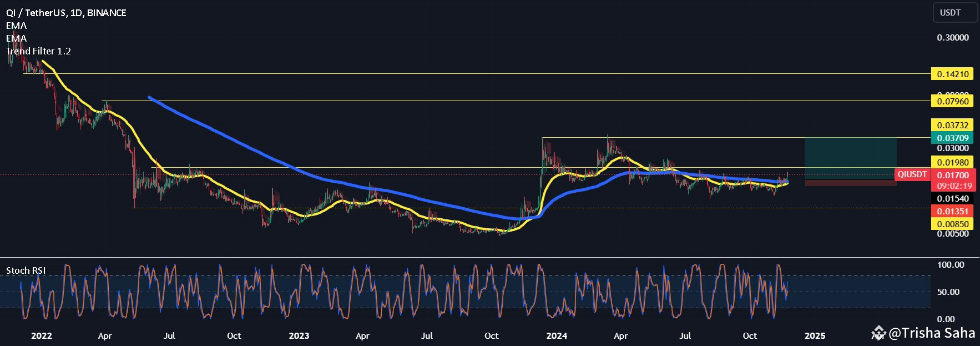Image resolution: width=980 pixels, height=346 pixels.
Task: Click the 0.30000 price scale value
Action: tap(953, 38)
